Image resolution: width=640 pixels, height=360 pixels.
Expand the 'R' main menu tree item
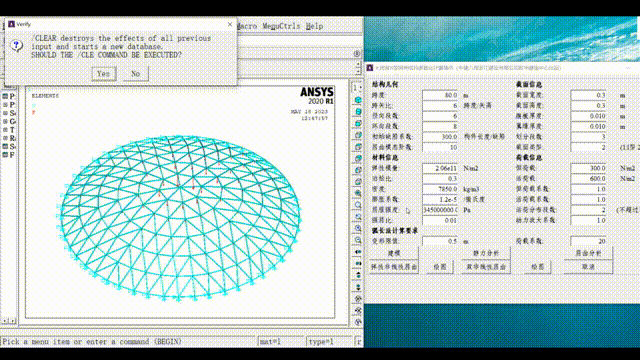(x=5, y=138)
